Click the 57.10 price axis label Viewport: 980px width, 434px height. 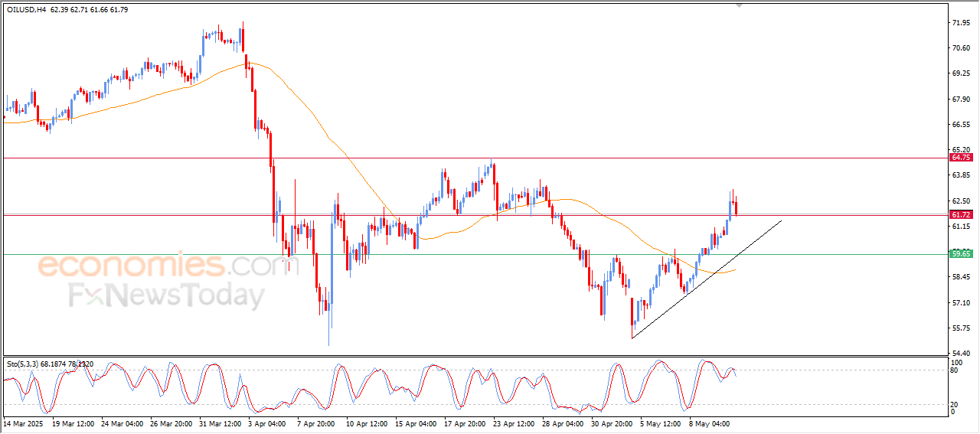coord(960,303)
